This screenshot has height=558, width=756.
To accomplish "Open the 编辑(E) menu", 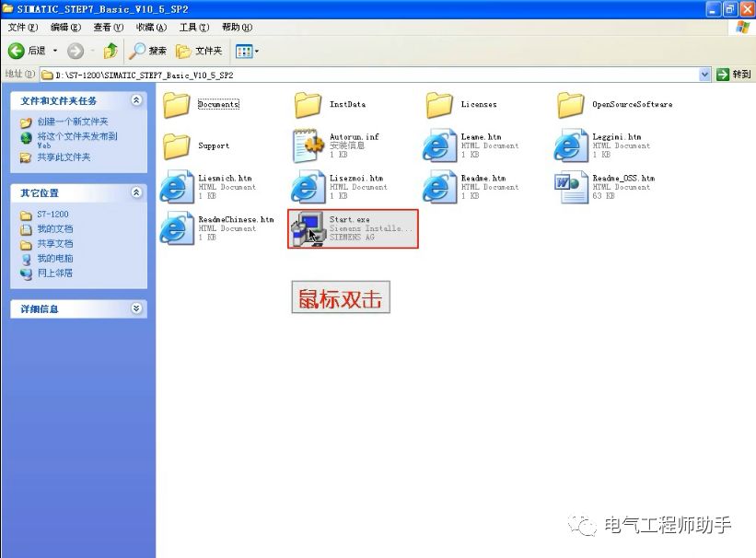I will click(65, 28).
